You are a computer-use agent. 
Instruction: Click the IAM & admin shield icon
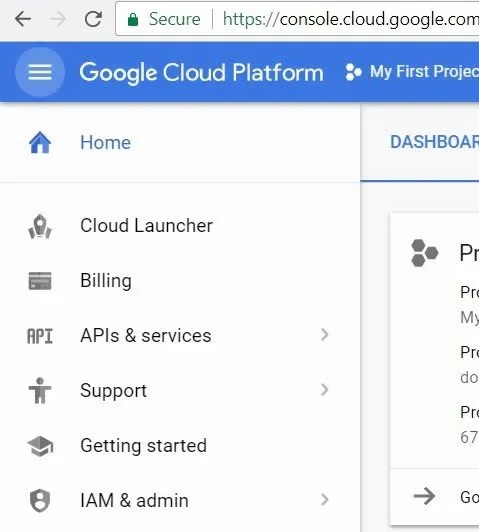40,500
